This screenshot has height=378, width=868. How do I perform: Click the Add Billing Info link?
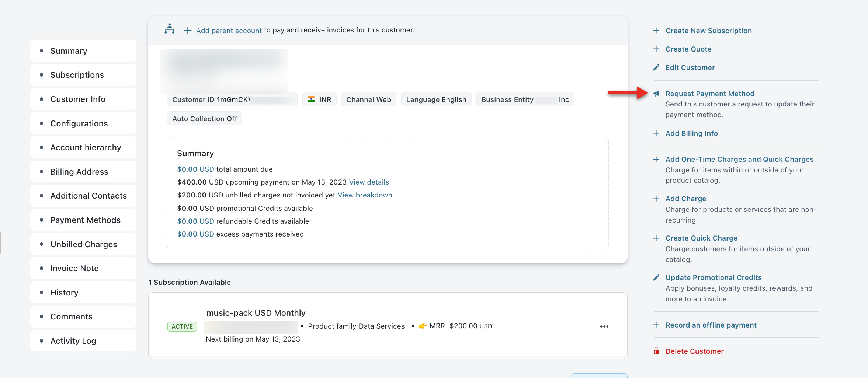point(691,133)
